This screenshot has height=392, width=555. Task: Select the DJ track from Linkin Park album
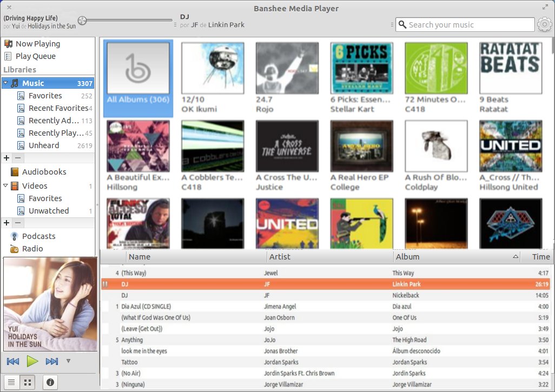(326, 284)
